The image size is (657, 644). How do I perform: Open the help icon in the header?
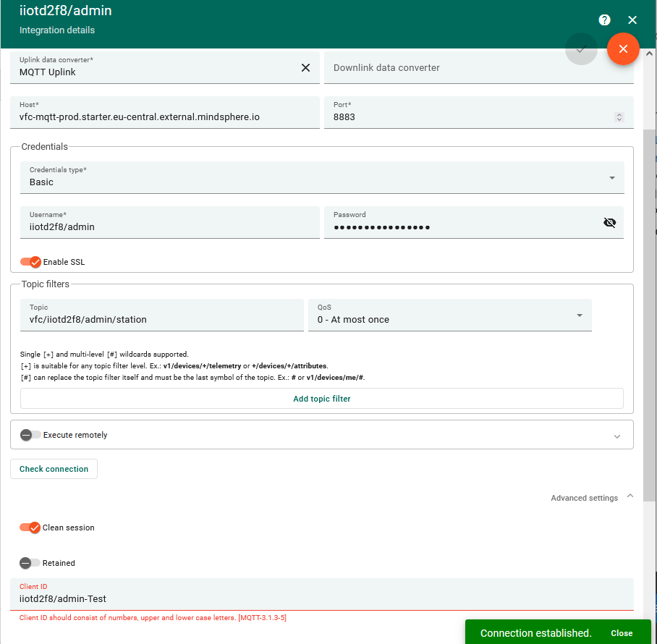pos(604,20)
